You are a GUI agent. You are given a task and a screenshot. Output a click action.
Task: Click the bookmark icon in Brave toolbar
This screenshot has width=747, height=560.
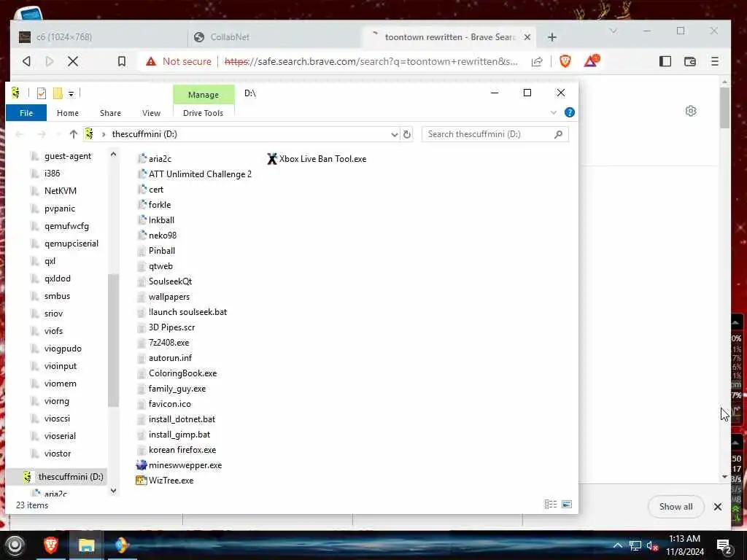122,61
